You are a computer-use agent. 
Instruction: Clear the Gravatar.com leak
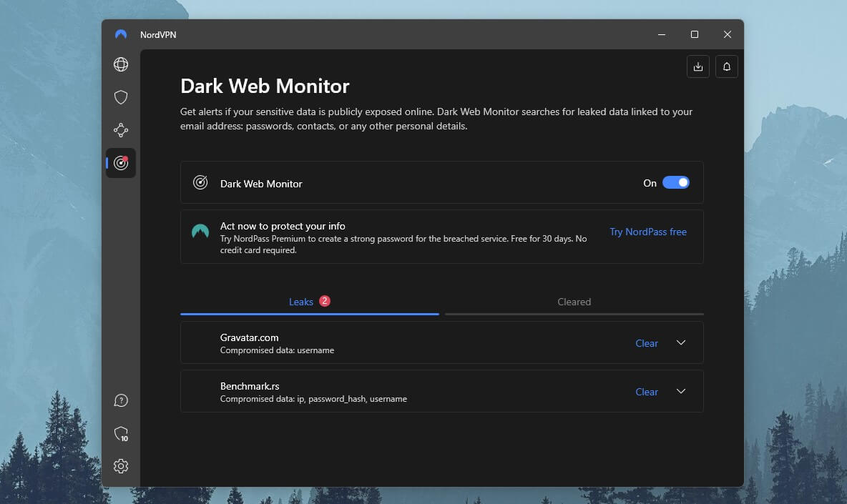coord(647,343)
